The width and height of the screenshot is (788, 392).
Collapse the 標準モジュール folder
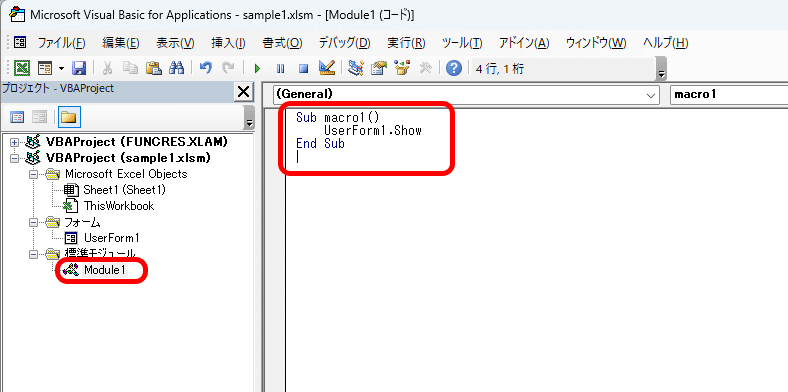coord(33,254)
